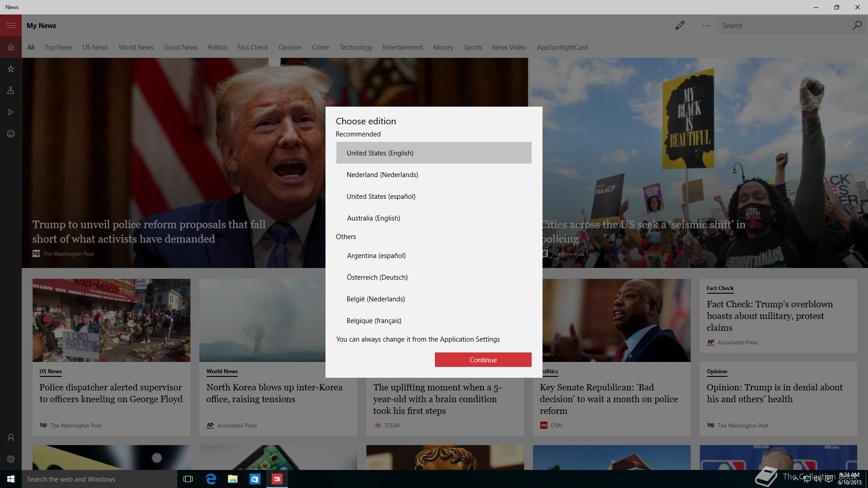This screenshot has width=868, height=488.
Task: Click Search the web and Windows box
Action: pyautogui.click(x=99, y=479)
